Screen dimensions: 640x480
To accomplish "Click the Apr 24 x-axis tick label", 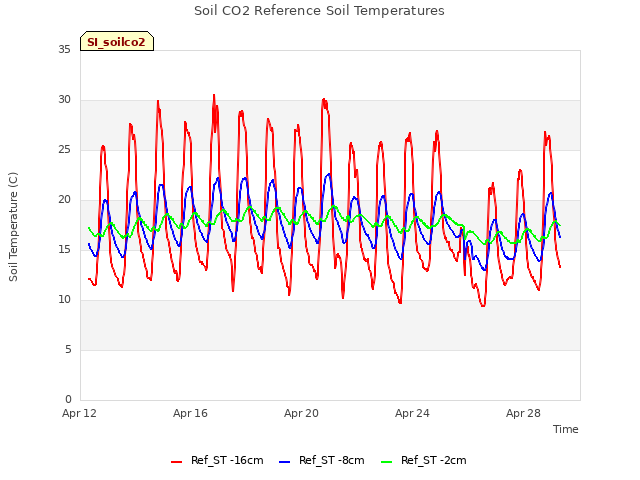I will point(412,413).
